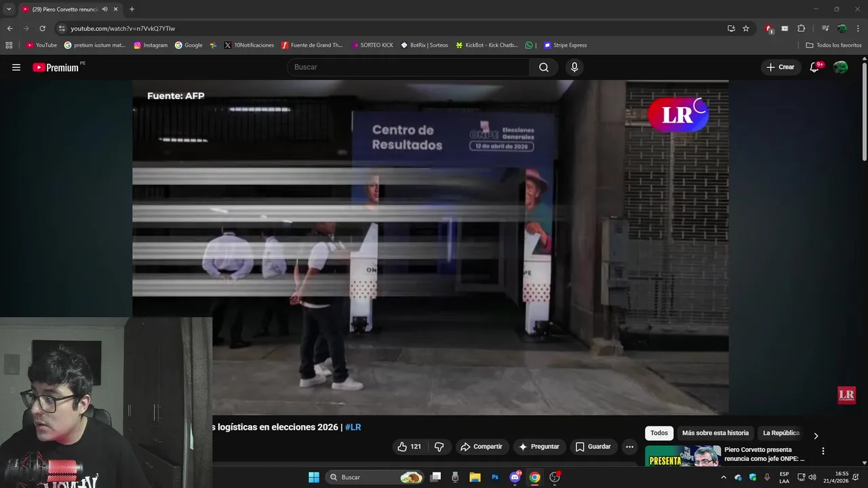
Task: Open Discord from the taskbar
Action: (x=515, y=477)
